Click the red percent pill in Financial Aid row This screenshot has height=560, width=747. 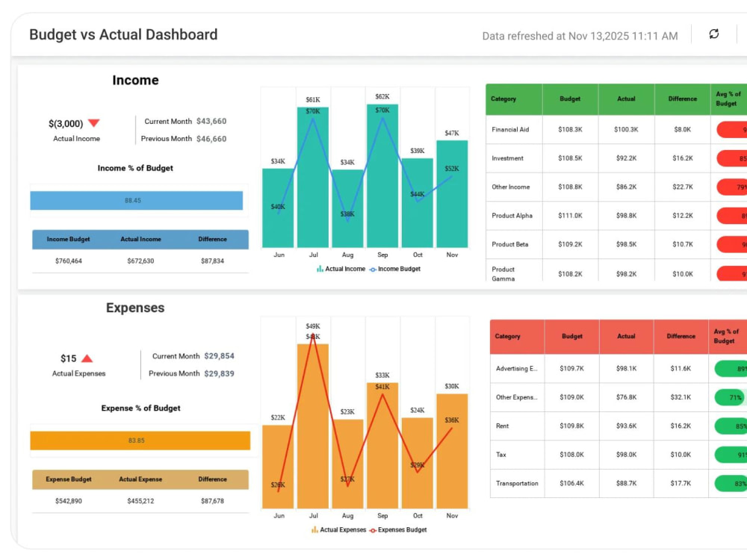click(732, 129)
